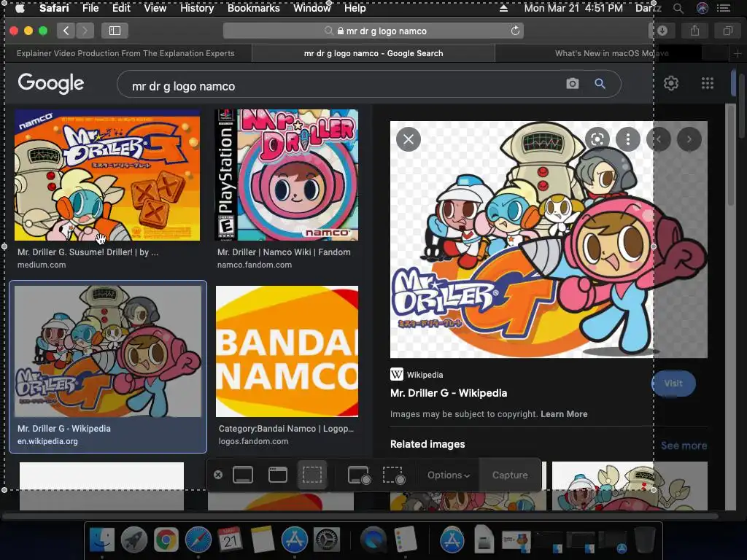Click the page vertical scrollbar
Image resolution: width=747 pixels, height=560 pixels.
click(731, 155)
